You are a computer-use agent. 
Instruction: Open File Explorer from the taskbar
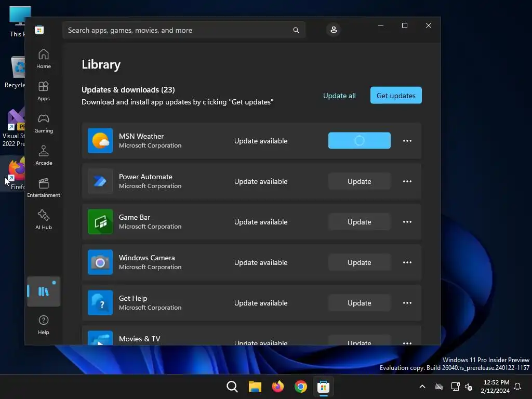point(255,387)
